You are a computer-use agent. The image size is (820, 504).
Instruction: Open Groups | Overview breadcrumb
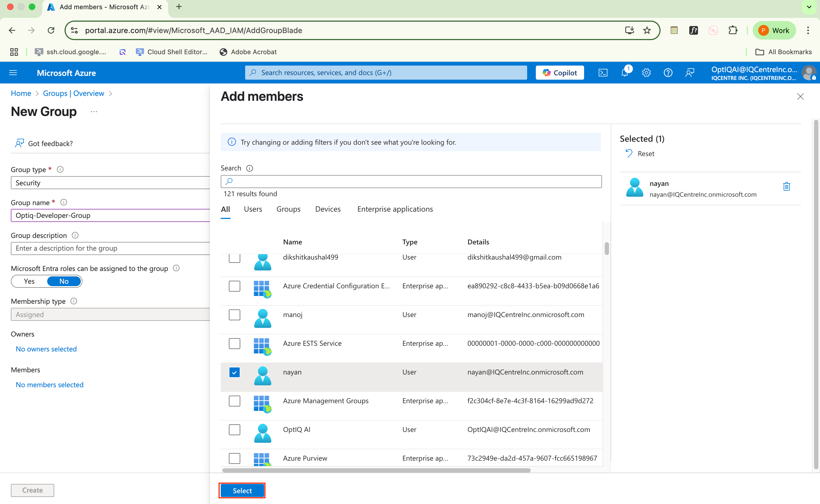click(x=73, y=93)
